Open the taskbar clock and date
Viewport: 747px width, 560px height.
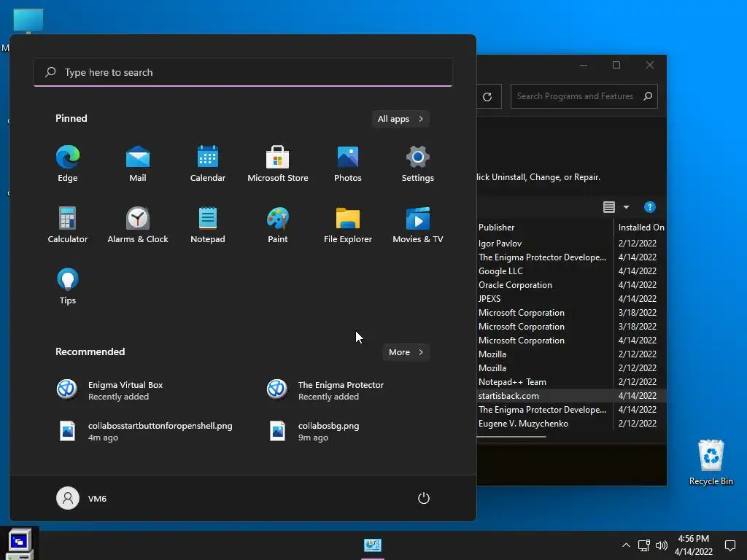pos(693,545)
